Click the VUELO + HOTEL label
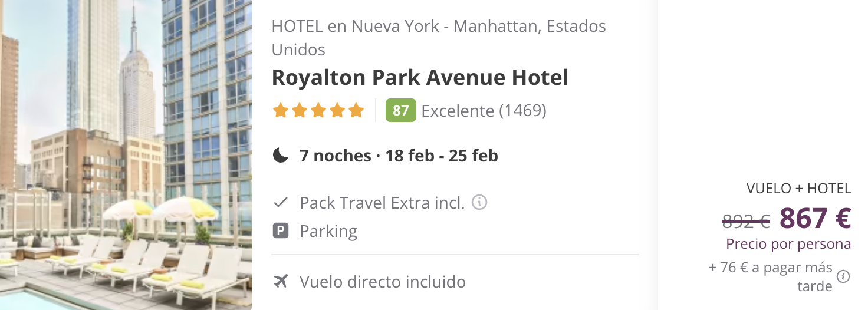 tap(799, 189)
